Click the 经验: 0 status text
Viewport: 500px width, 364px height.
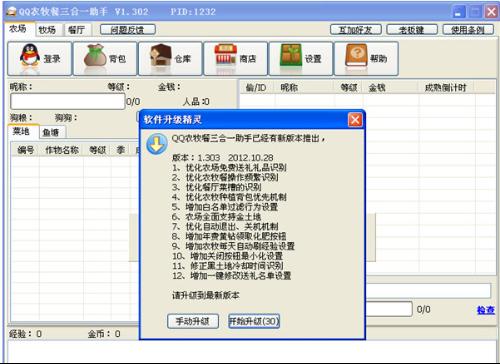tap(26, 334)
